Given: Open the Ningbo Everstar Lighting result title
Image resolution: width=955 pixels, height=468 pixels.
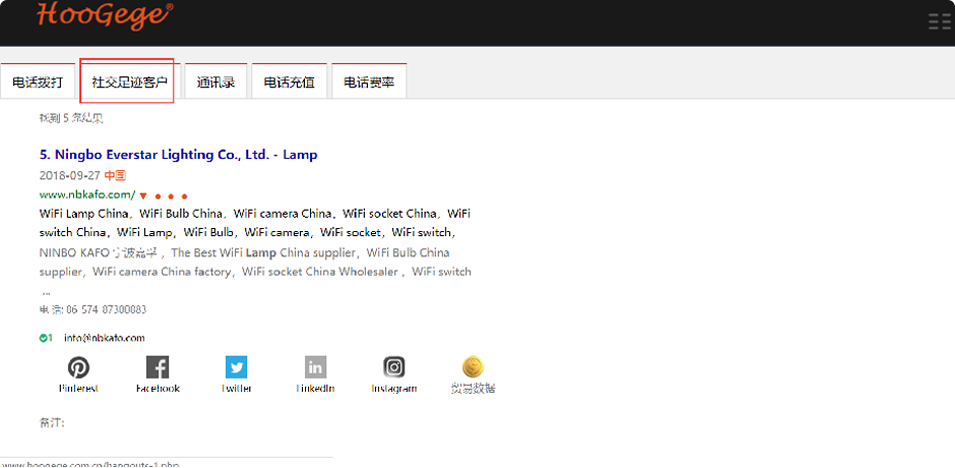Looking at the screenshot, I should (178, 155).
